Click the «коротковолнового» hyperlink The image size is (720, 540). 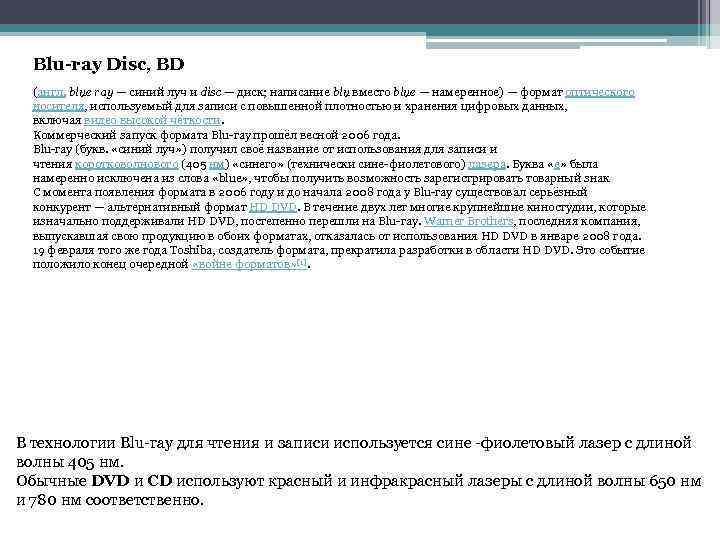126,164
